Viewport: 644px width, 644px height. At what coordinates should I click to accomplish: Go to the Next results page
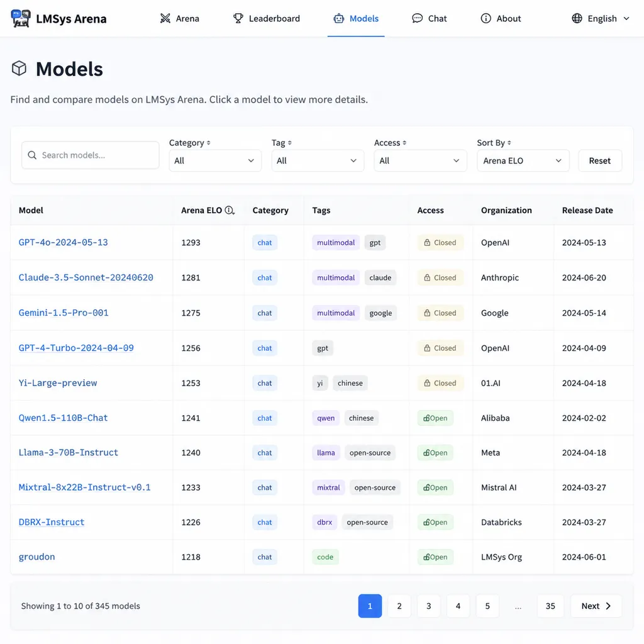tap(596, 606)
